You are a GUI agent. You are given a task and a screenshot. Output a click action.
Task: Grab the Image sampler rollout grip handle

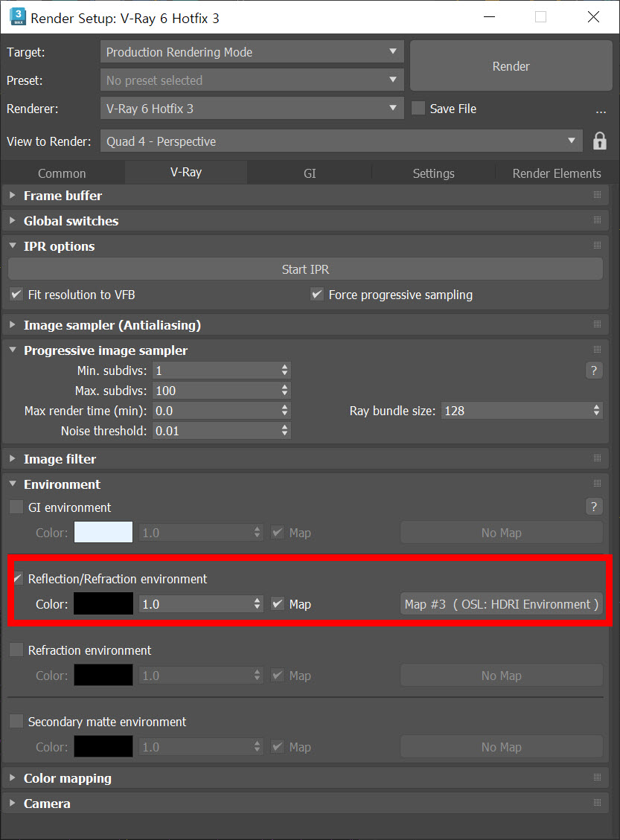[x=598, y=324]
